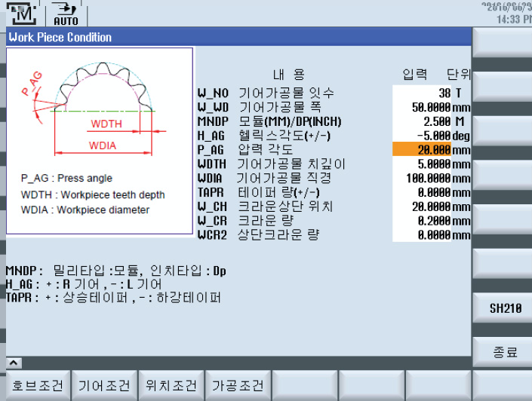Click the TAPR taper amount field

[423, 191]
